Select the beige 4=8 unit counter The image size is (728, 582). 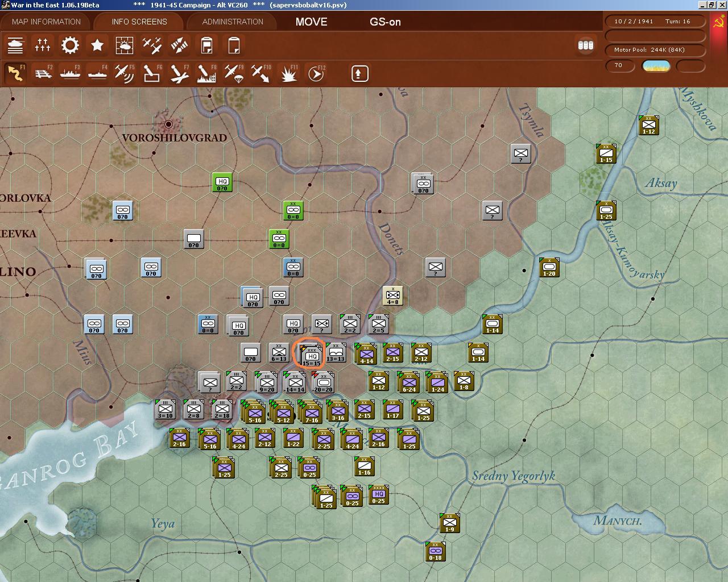[392, 296]
